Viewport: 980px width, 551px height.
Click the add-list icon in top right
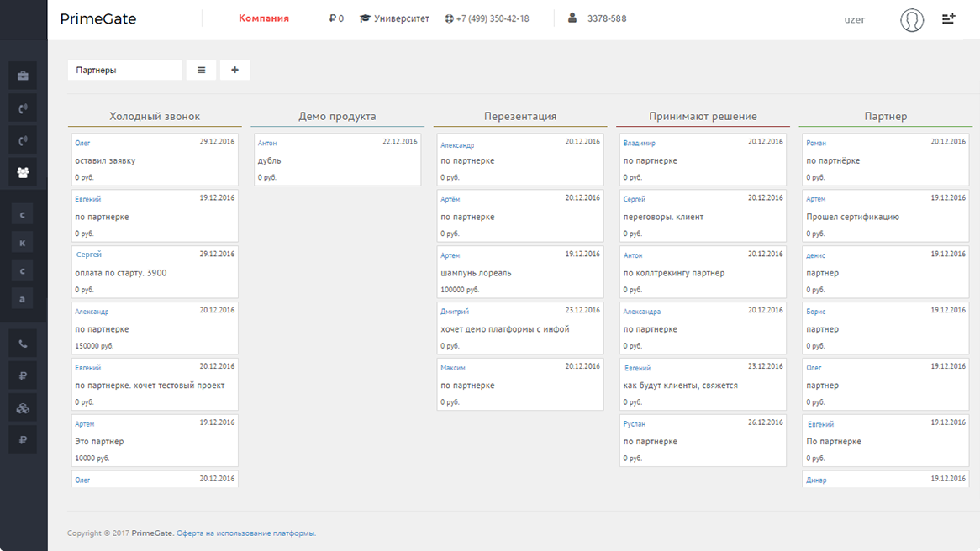click(x=948, y=18)
